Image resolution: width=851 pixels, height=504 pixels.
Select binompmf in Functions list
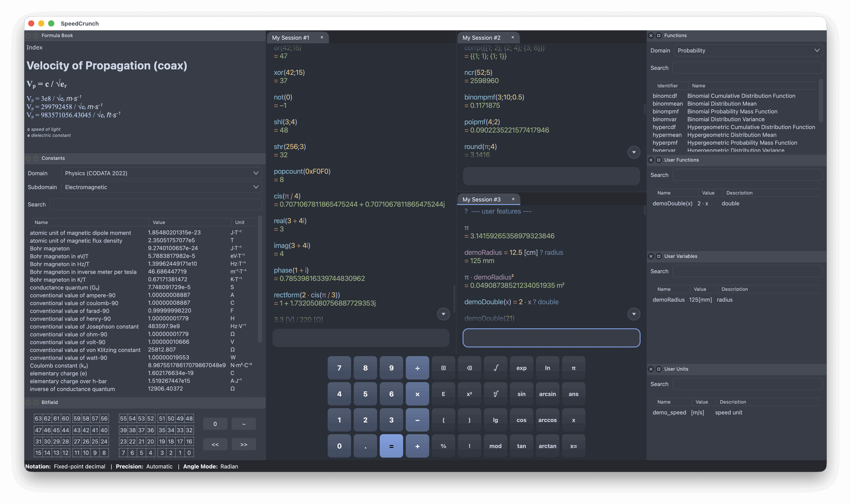[x=734, y=111]
